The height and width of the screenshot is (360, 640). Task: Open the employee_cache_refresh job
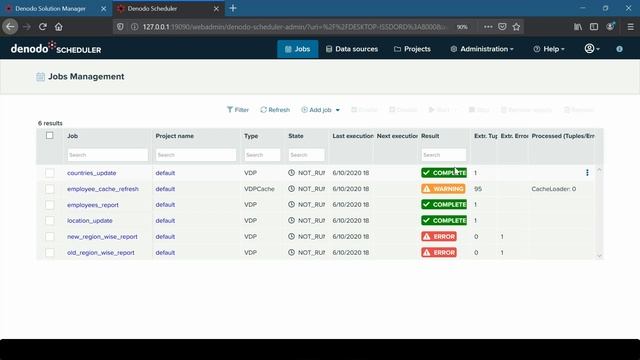103,189
